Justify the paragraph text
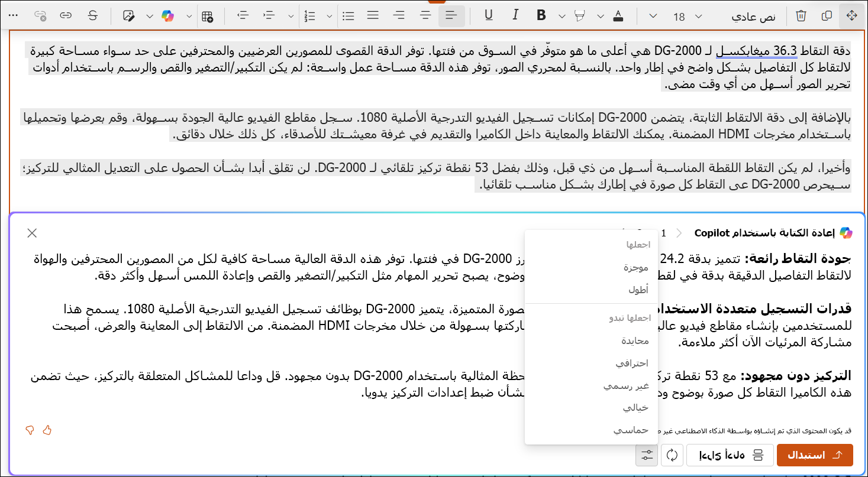Screen dimensions: 868x477 click(373, 16)
